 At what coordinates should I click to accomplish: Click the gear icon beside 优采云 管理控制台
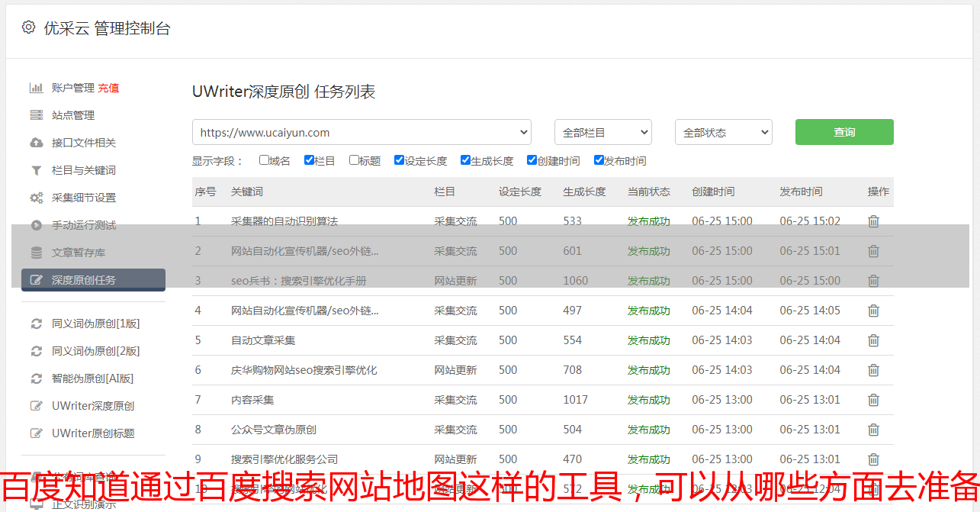(x=28, y=27)
